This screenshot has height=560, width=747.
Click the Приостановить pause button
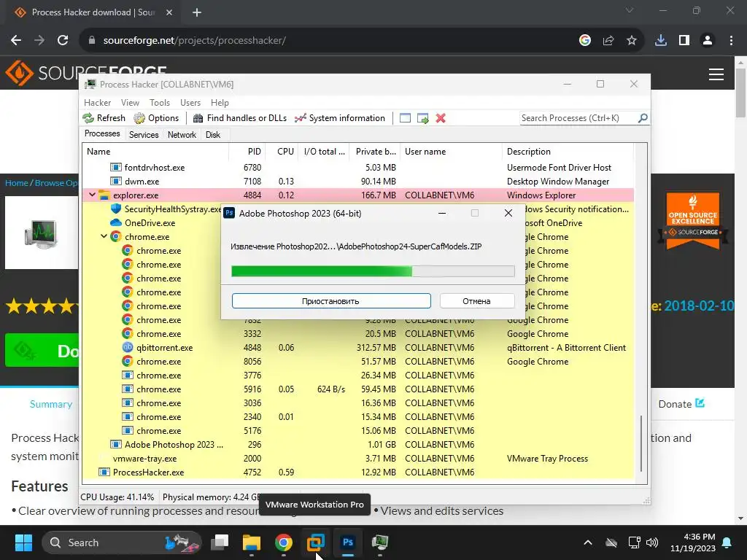coord(331,301)
